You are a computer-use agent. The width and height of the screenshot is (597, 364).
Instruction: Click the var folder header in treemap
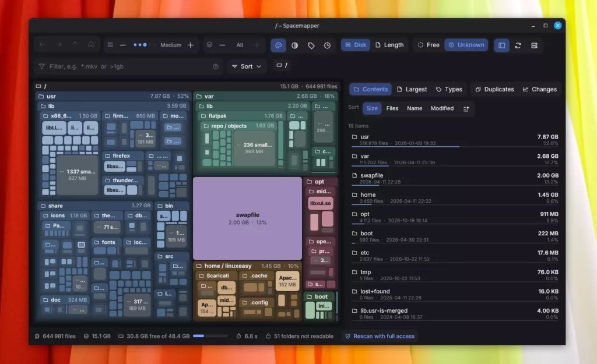tap(265, 96)
